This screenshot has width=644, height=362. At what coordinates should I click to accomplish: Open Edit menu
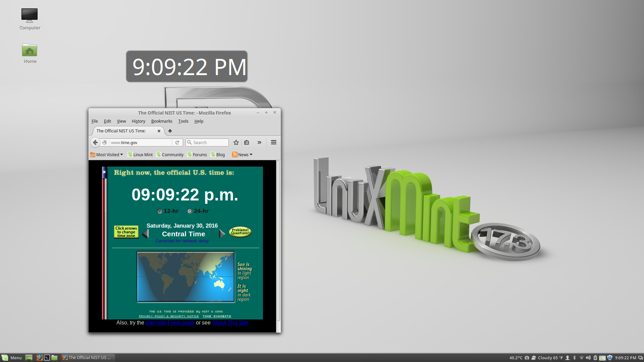click(107, 121)
